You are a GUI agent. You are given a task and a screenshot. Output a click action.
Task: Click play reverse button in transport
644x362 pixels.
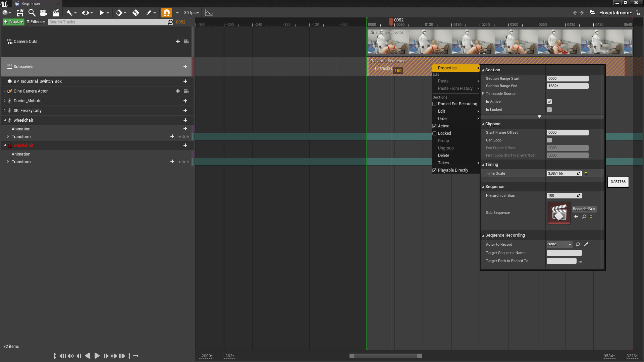87,356
